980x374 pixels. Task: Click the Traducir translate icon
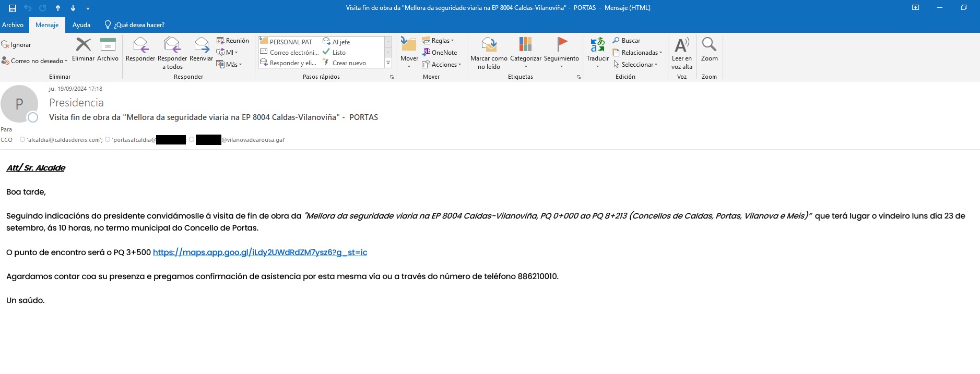pos(597,45)
